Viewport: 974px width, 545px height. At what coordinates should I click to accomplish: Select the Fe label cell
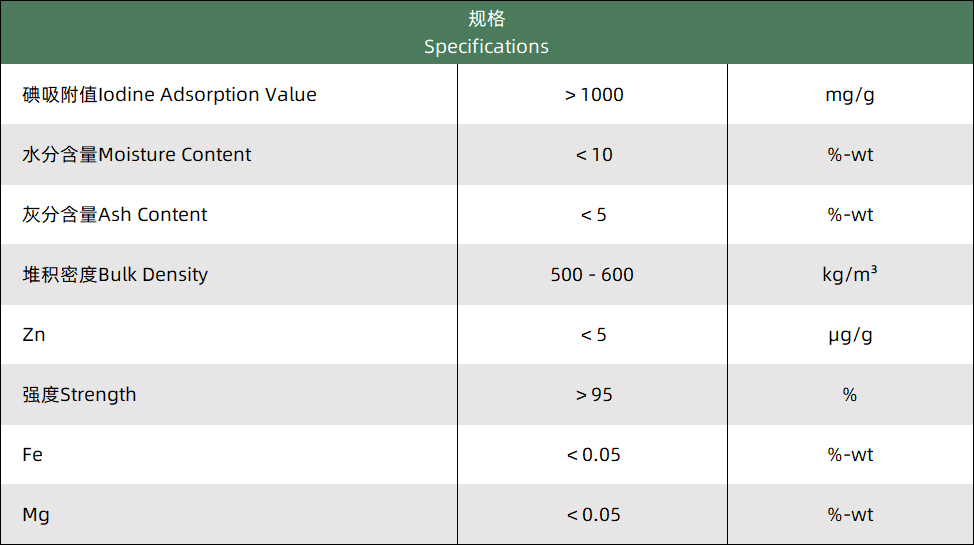[x=33, y=455]
